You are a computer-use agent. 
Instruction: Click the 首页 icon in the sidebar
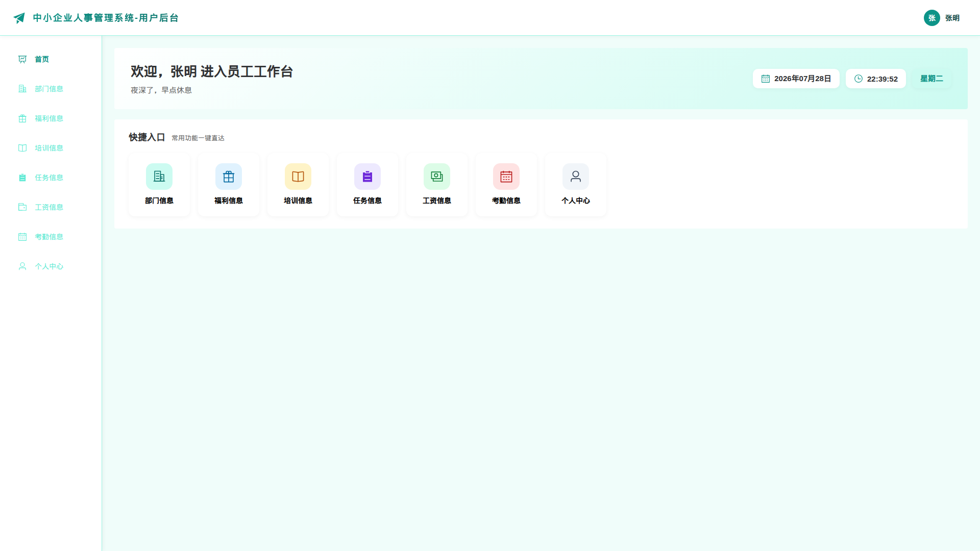22,59
